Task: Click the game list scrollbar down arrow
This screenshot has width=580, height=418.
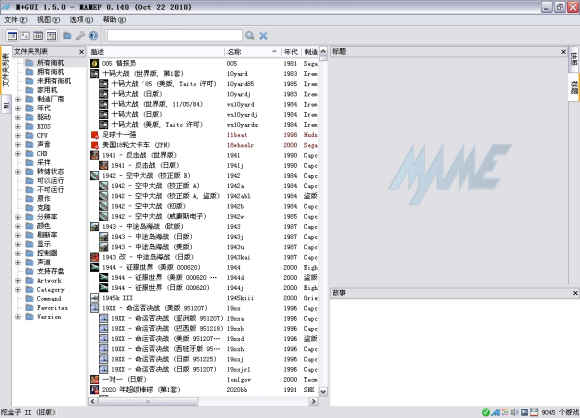Action: point(323,391)
